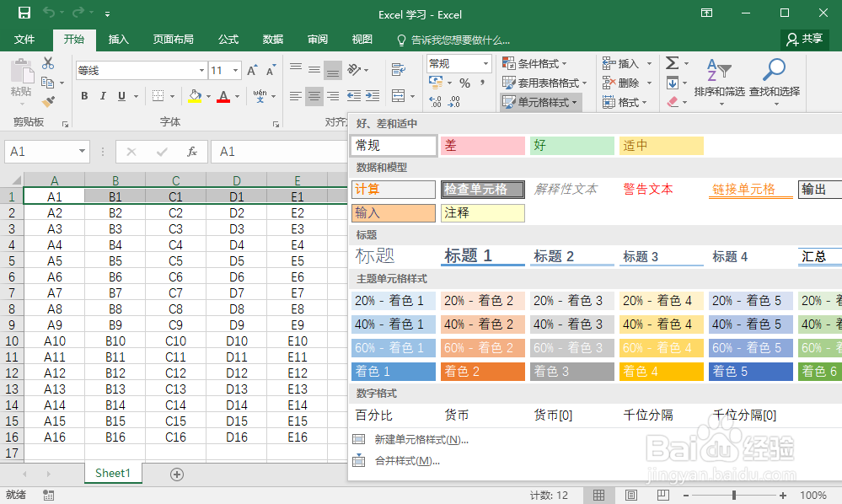
Task: Toggle bottom vertical alignment
Action: 333,69
